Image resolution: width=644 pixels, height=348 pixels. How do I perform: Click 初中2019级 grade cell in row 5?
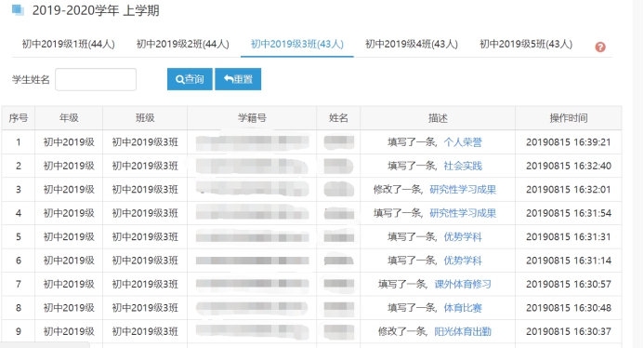pos(69,237)
